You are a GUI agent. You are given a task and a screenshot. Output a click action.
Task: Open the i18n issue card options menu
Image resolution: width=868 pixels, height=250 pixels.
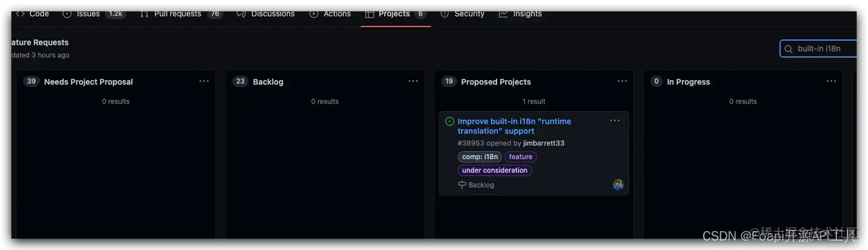click(614, 121)
